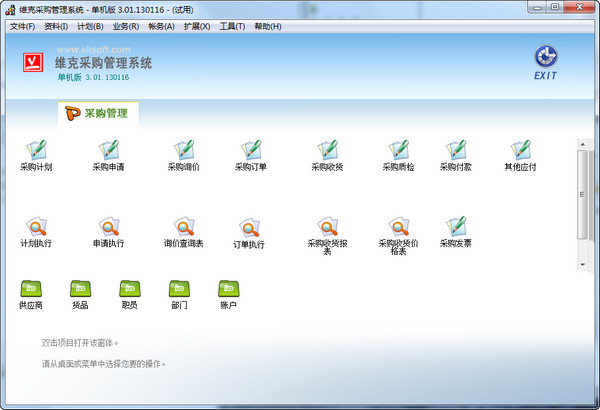Screen dimensions: 600x410
Task: Select the 采购询价 icon
Action: [x=184, y=155]
